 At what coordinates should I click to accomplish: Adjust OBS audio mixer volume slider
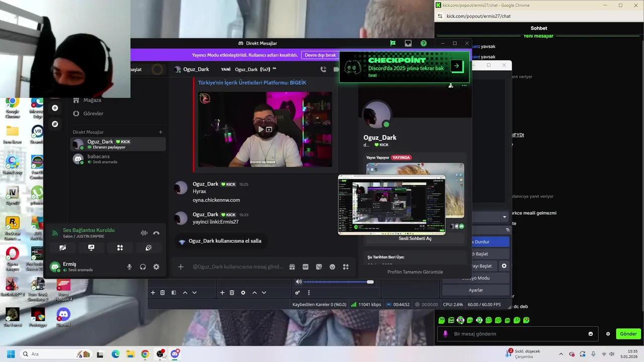pos(339,282)
